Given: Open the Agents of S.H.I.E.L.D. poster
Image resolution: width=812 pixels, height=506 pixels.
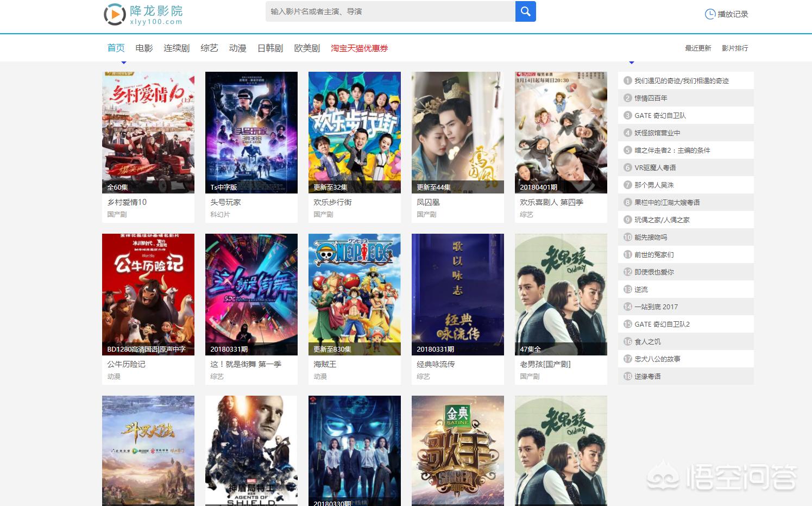Looking at the screenshot, I should pos(251,451).
